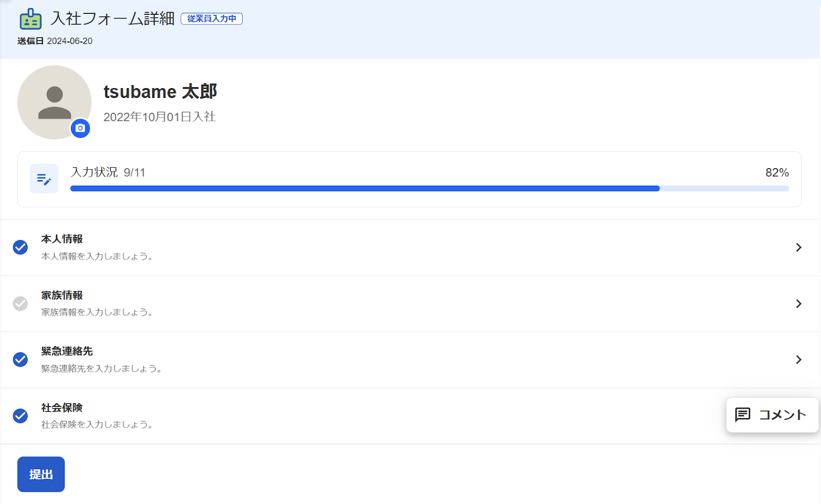821x504 pixels.
Task: Open the 家族情報 section
Action: [x=410, y=304]
